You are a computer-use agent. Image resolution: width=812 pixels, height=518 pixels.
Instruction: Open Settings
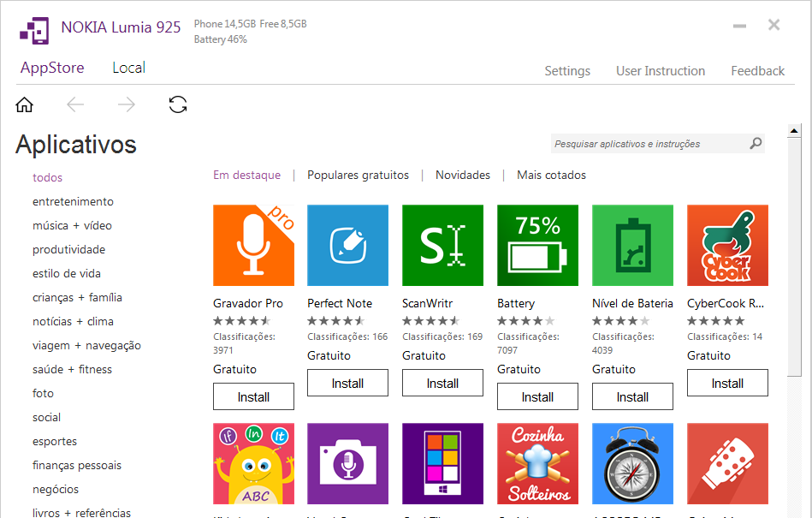point(567,71)
